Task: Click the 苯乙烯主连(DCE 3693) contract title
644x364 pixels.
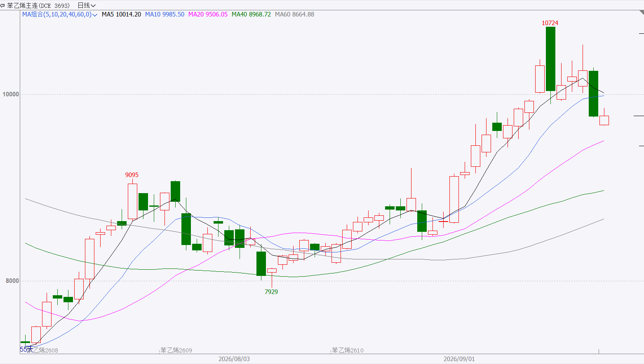Action: click(x=38, y=5)
